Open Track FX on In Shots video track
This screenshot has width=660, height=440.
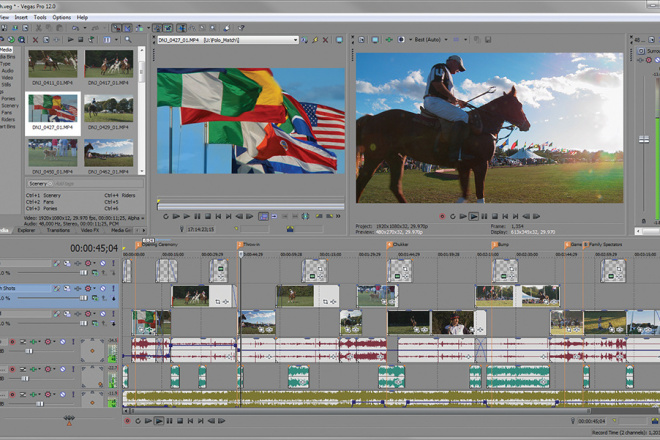[77, 288]
